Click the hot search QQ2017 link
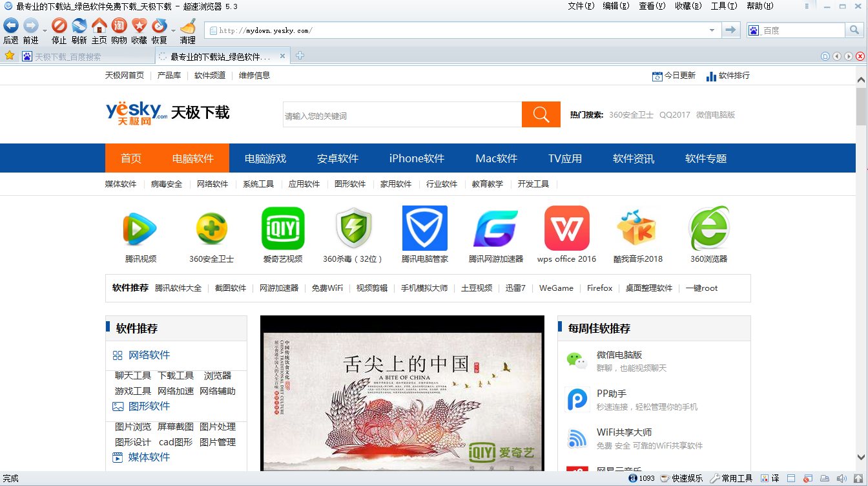868x486 pixels. (675, 115)
